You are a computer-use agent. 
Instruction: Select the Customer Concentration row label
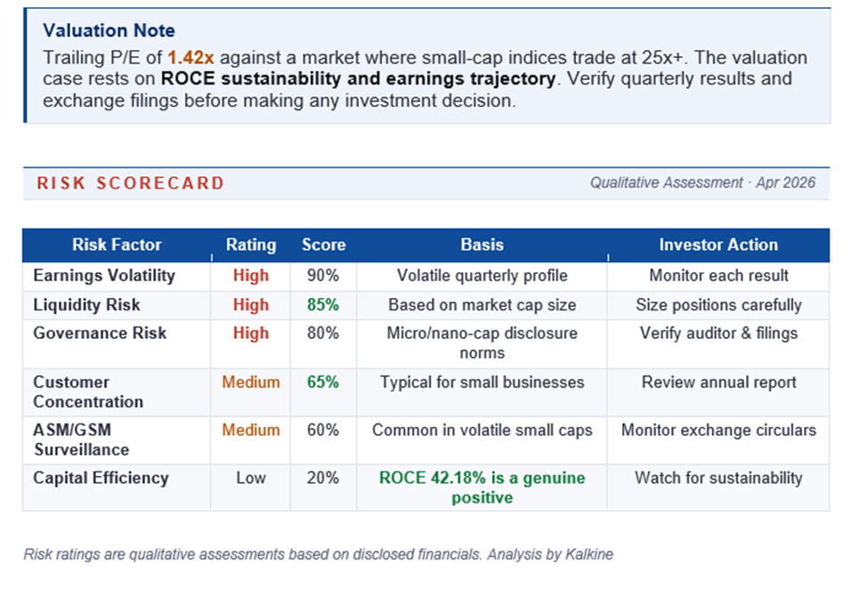point(88,392)
